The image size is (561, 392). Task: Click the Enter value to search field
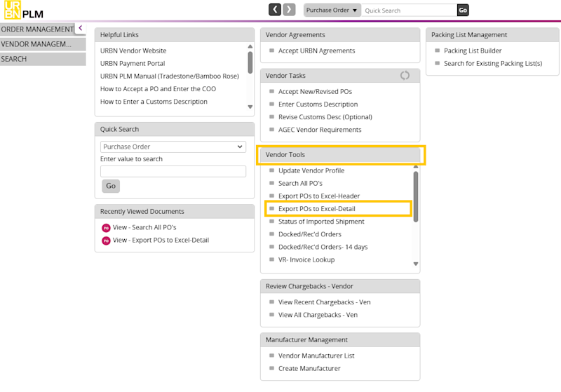click(x=173, y=171)
